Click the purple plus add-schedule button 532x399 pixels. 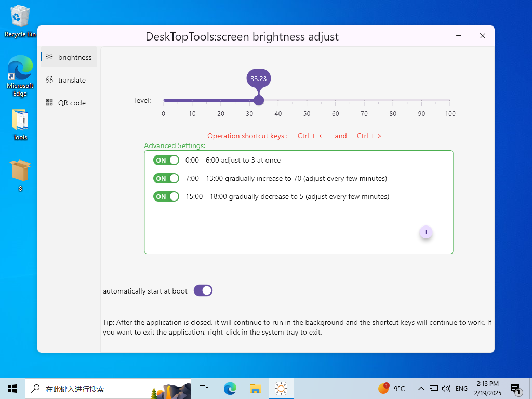coord(426,232)
